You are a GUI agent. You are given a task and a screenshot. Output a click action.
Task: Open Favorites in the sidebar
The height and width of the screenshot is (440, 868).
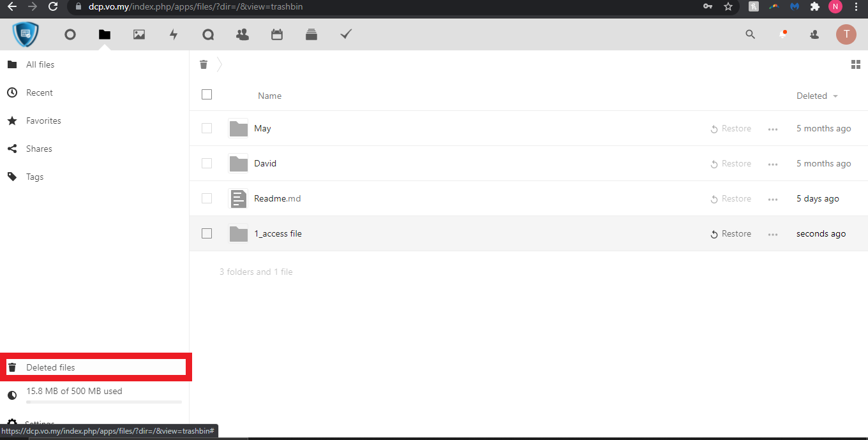point(43,121)
